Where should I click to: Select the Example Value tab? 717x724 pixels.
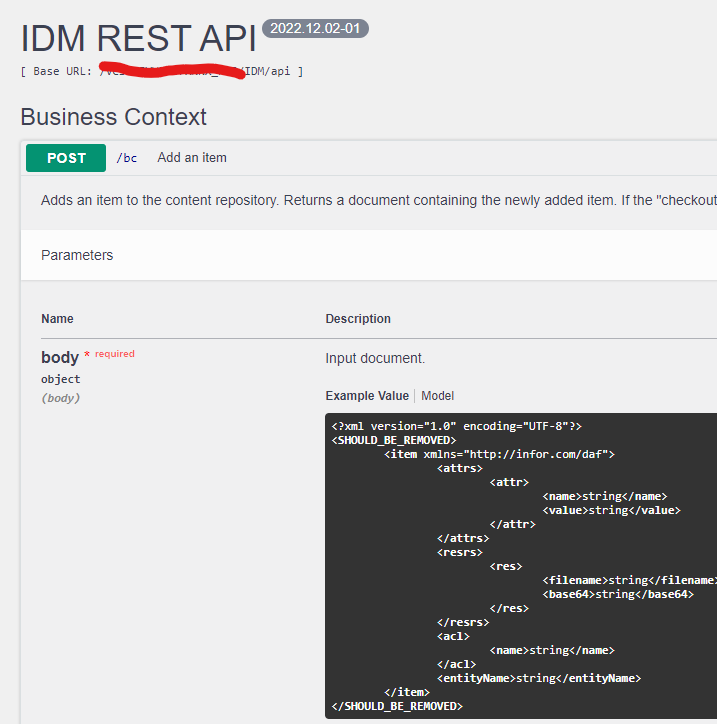click(x=367, y=396)
